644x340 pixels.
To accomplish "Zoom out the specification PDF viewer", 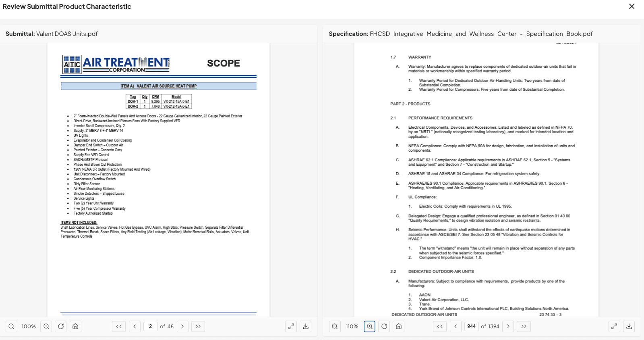I will [335, 326].
